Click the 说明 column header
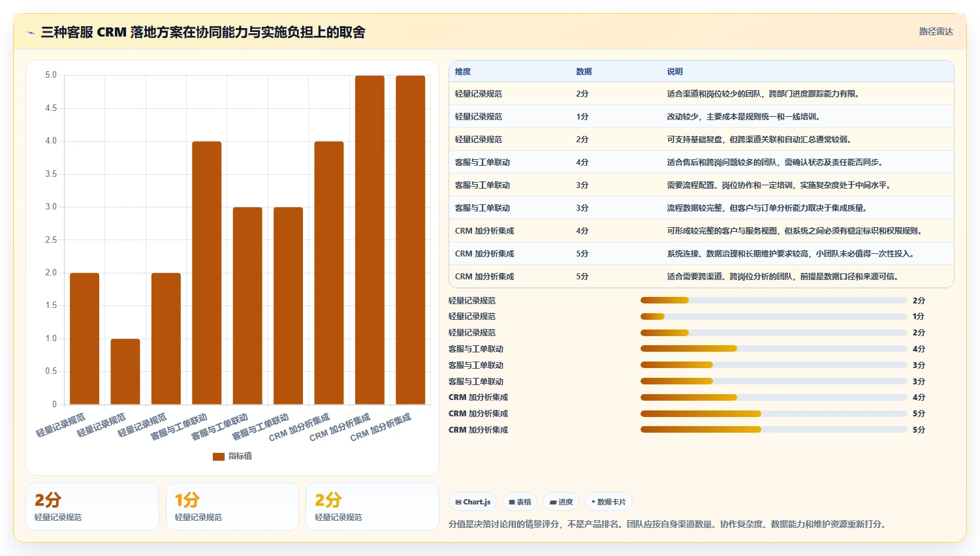980x556 pixels. pos(674,72)
